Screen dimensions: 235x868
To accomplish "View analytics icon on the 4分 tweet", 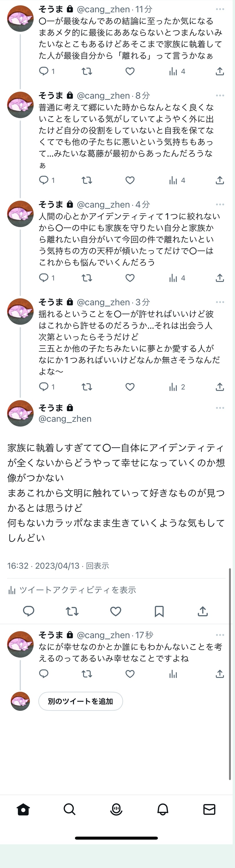I will [x=173, y=278].
